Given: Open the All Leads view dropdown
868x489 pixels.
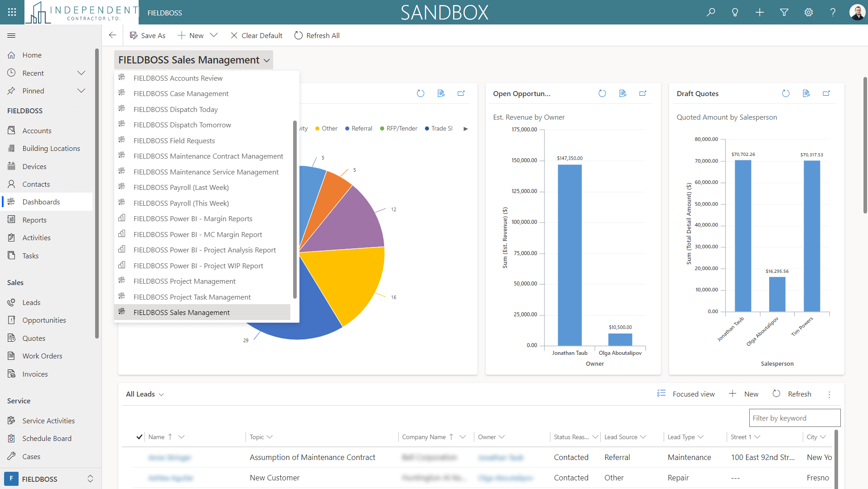Looking at the screenshot, I should (x=145, y=394).
